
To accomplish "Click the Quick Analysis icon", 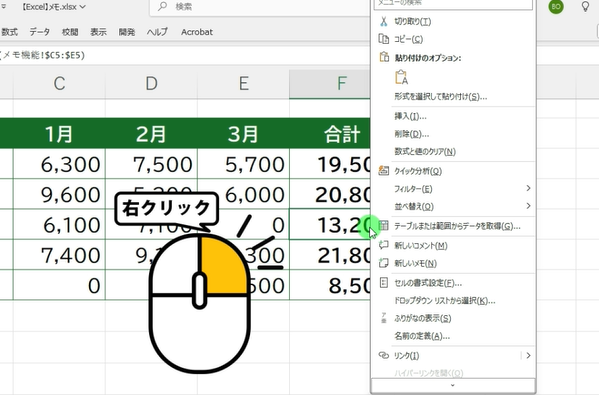I will pyautogui.click(x=384, y=171).
